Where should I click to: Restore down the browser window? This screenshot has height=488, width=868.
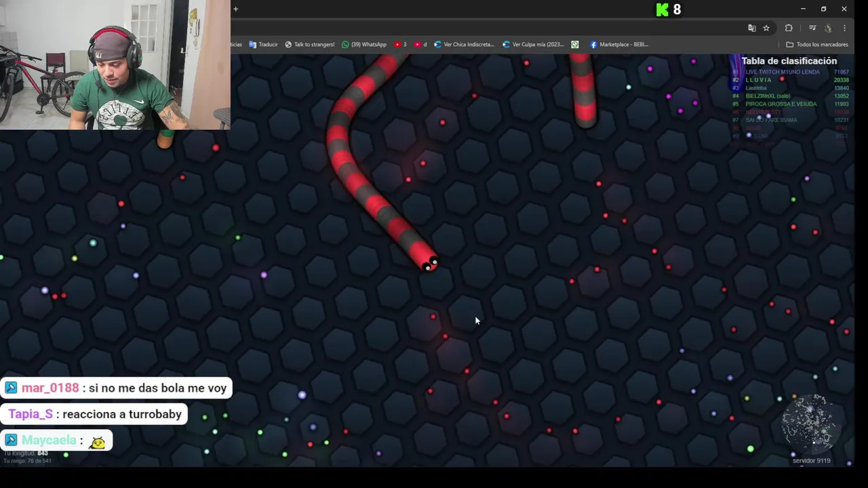point(823,9)
